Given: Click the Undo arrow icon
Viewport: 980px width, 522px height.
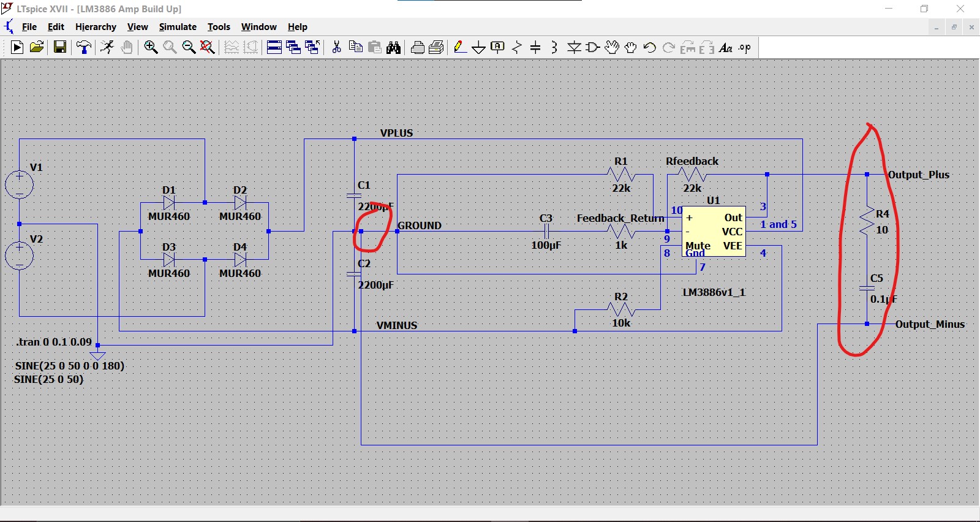Looking at the screenshot, I should (x=650, y=47).
